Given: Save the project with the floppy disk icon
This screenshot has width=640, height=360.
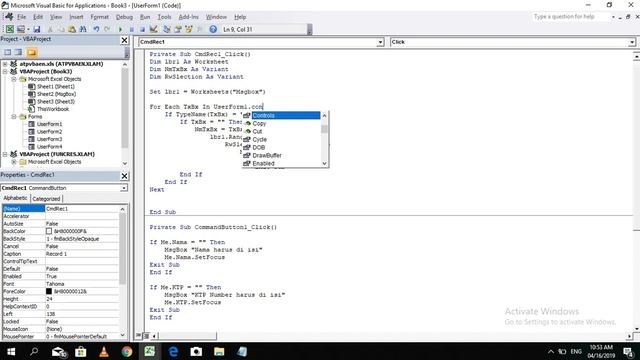Looking at the screenshot, I should [37, 29].
